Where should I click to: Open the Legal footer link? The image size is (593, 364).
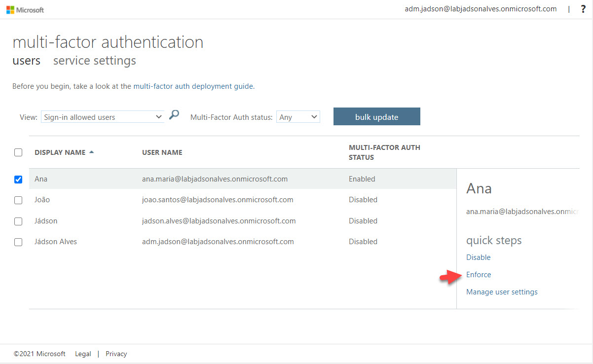(x=83, y=354)
